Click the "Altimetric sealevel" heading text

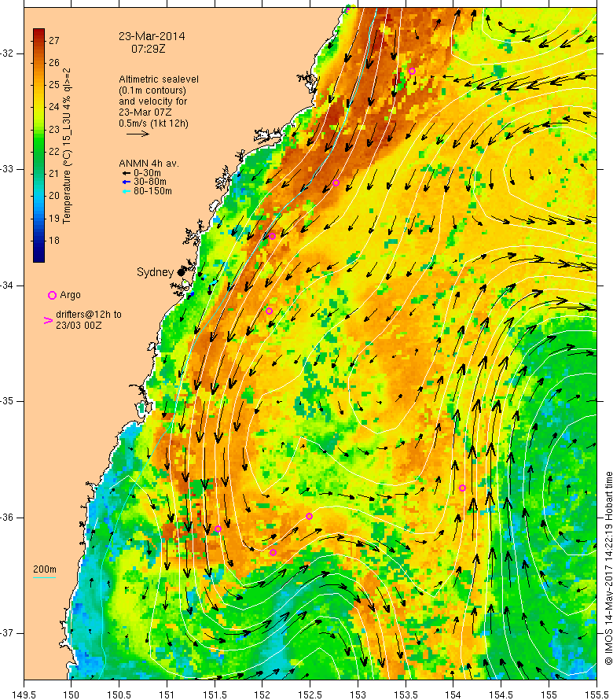[x=159, y=79]
